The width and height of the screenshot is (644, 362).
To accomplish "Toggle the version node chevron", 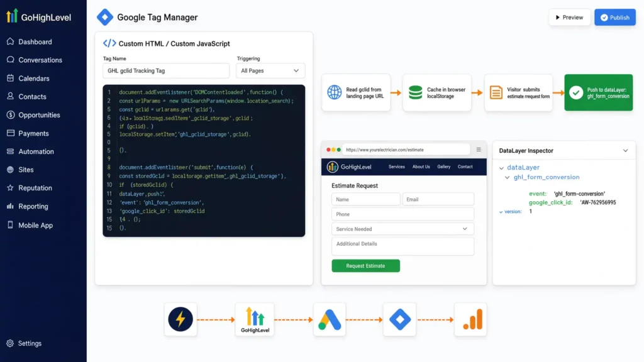I will pyautogui.click(x=501, y=212).
